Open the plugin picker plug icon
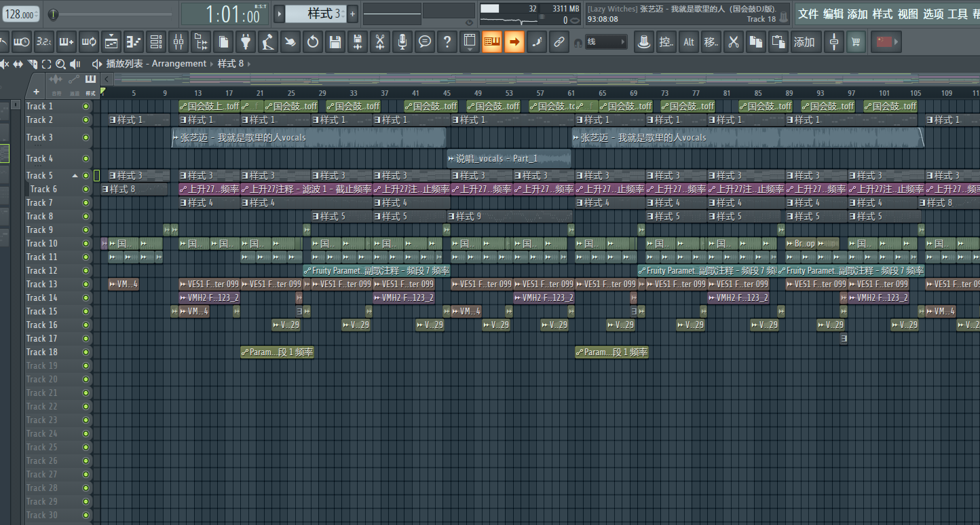 tap(246, 42)
